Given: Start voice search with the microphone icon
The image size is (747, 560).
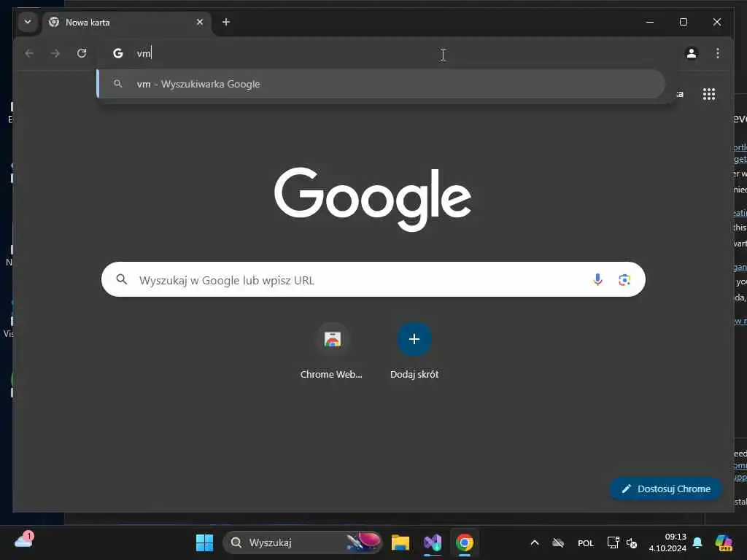Looking at the screenshot, I should click(597, 279).
